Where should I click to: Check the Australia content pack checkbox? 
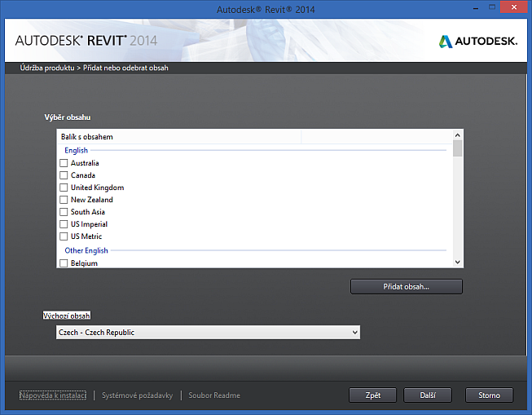pyautogui.click(x=64, y=163)
